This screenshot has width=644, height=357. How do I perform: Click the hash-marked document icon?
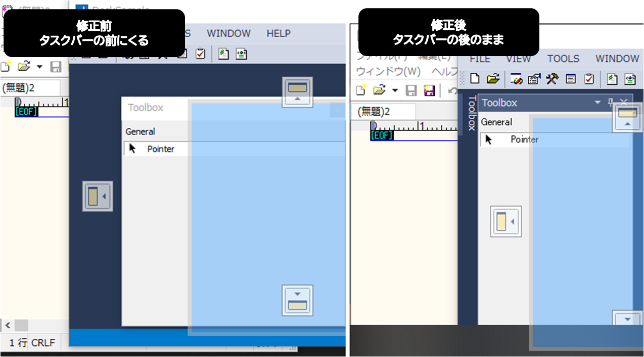click(612, 79)
